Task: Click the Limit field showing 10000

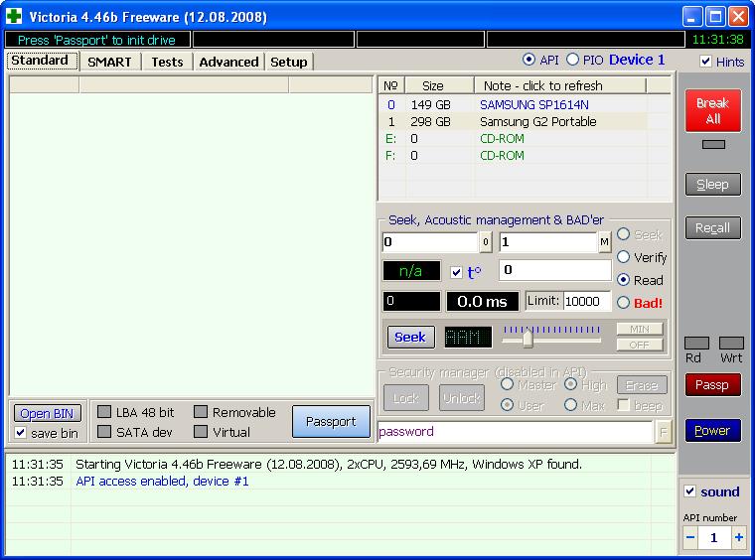Action: point(587,302)
